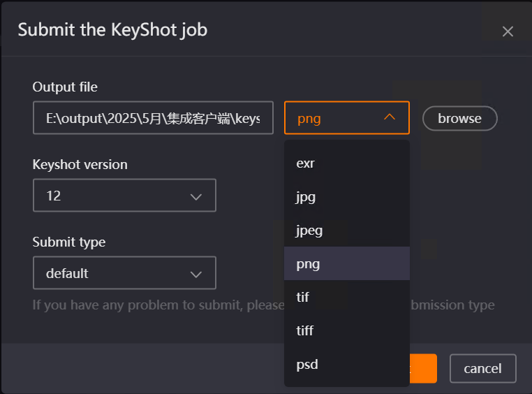Open the Submit type dropdown
This screenshot has height=394, width=532.
[124, 273]
